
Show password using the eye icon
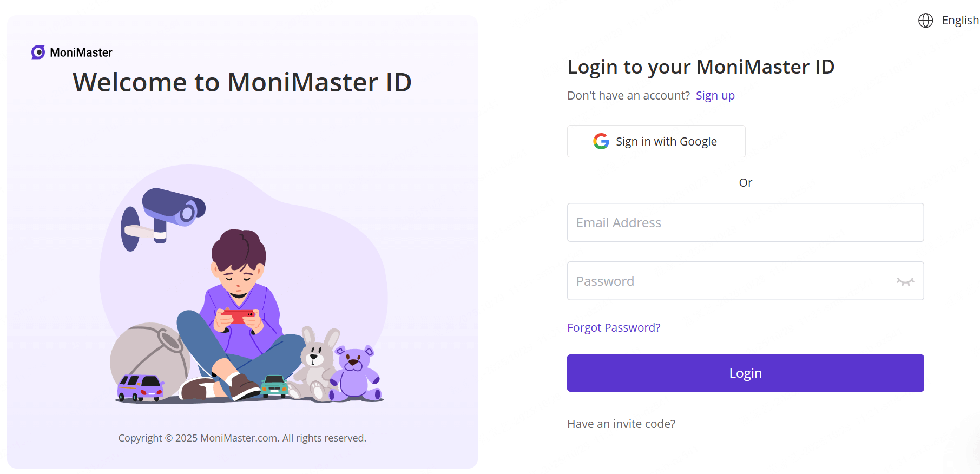click(905, 281)
